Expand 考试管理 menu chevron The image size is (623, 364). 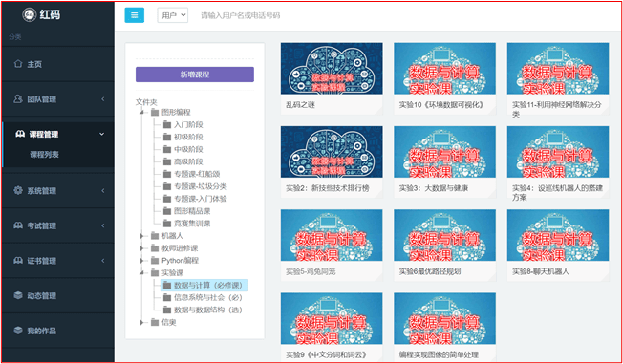pos(102,225)
